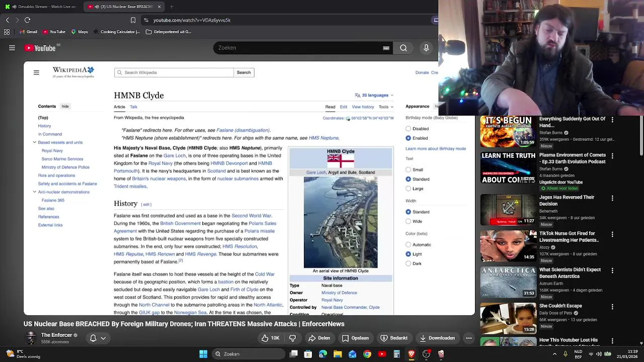The width and height of the screenshot is (644, 362).
Task: Click the YouTube search magnifier button
Action: 404,48
